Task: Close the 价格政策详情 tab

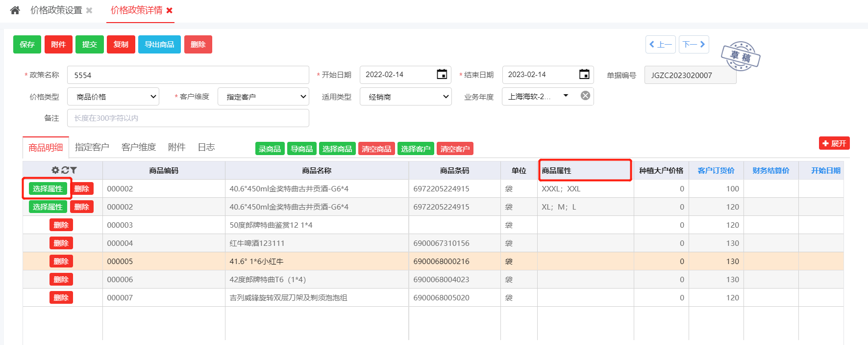Action: click(170, 10)
